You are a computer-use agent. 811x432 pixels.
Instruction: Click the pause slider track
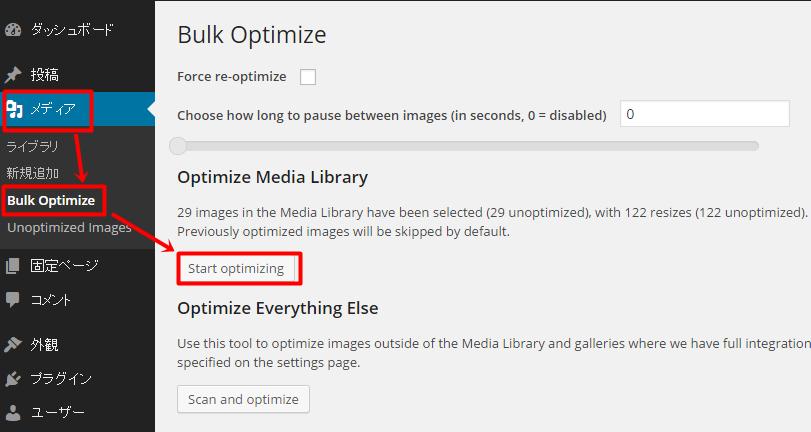[x=465, y=146]
